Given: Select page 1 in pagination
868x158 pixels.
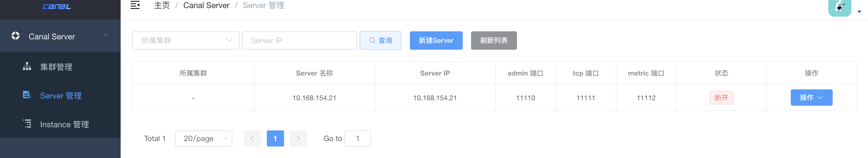Looking at the screenshot, I should point(275,138).
